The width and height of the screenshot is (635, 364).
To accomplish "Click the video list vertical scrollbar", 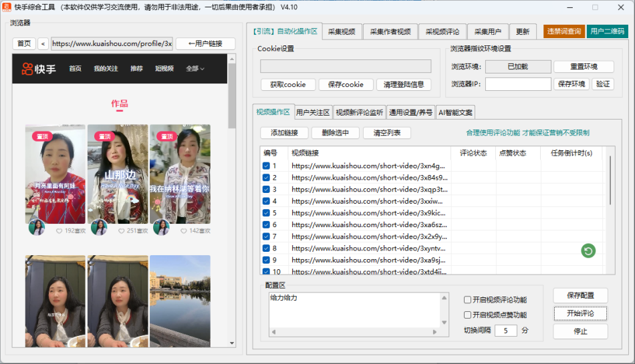I will pyautogui.click(x=610, y=180).
